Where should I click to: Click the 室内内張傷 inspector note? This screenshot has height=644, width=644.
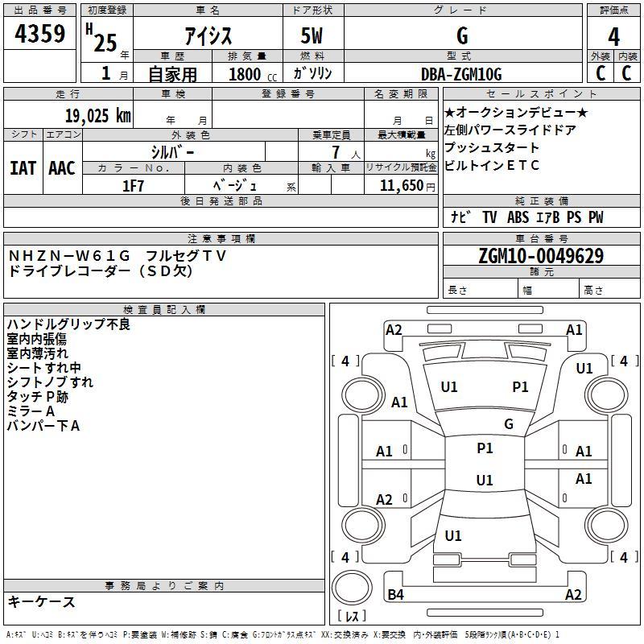(x=36, y=339)
